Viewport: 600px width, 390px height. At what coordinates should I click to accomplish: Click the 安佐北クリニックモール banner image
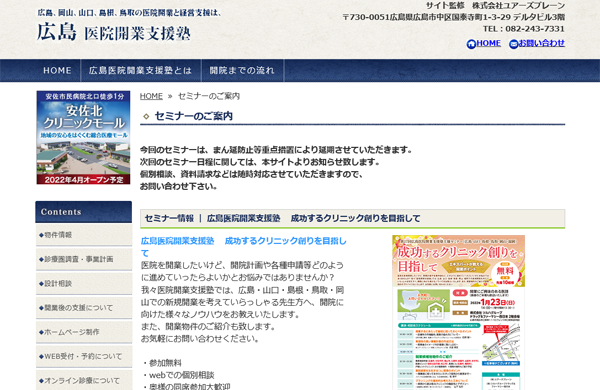83,137
